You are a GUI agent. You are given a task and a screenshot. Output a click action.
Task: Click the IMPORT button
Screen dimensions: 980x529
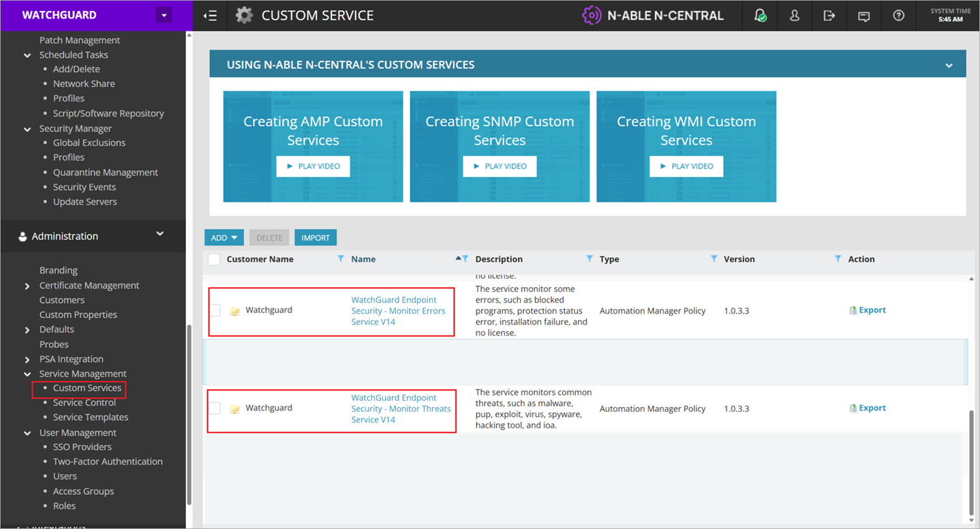click(315, 237)
